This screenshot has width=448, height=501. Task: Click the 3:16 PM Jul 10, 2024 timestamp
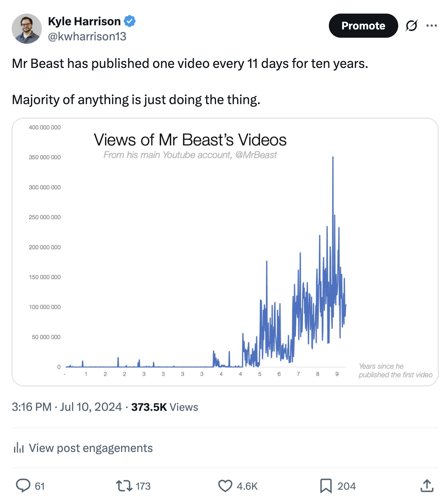click(x=67, y=407)
